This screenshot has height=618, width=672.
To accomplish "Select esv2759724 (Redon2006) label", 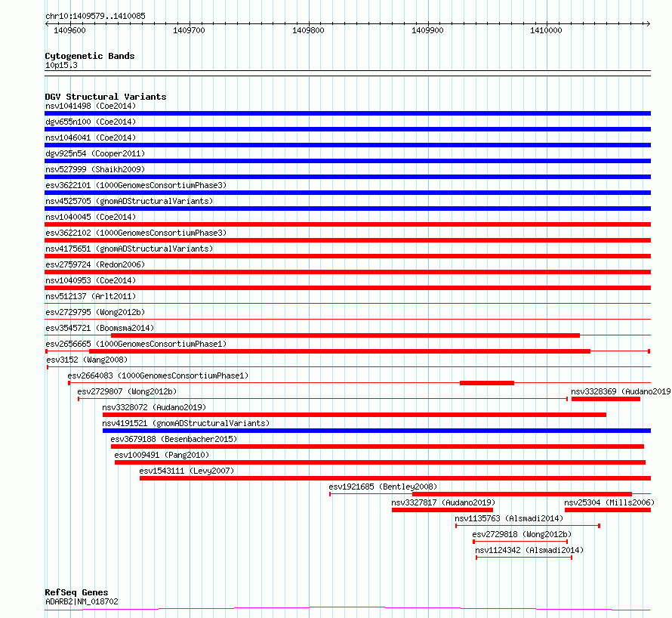I will (95, 264).
